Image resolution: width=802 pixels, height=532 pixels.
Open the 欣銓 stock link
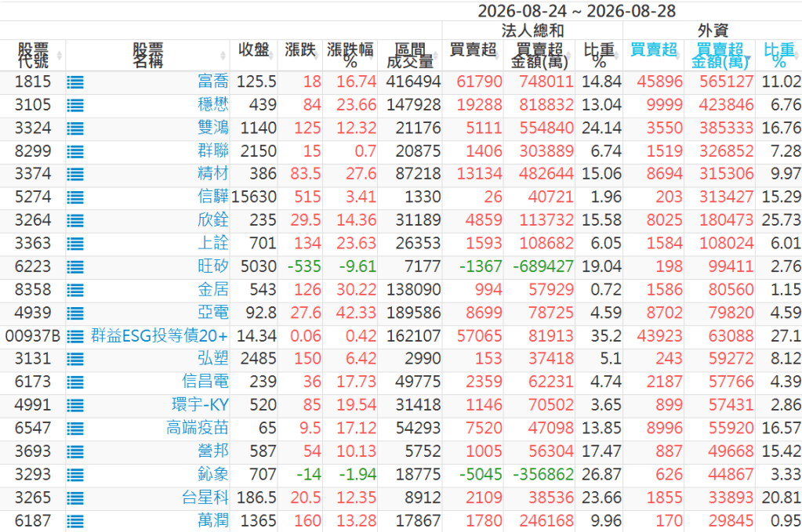tap(212, 219)
